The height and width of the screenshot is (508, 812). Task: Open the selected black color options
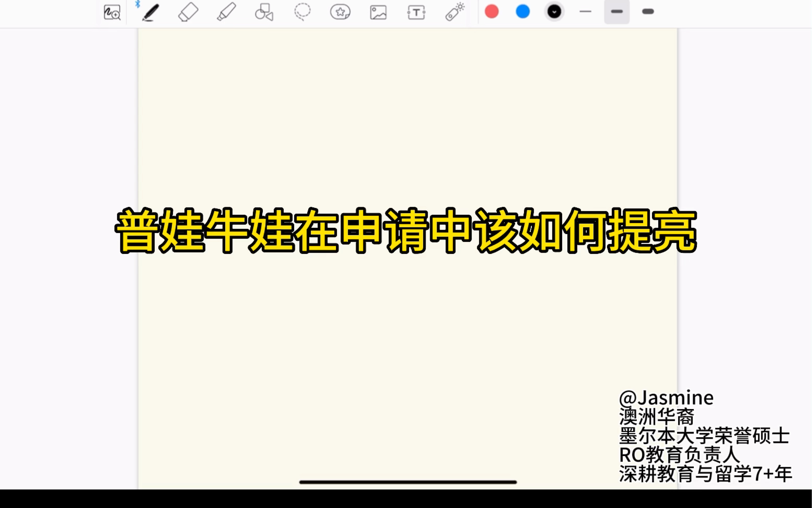pyautogui.click(x=554, y=12)
